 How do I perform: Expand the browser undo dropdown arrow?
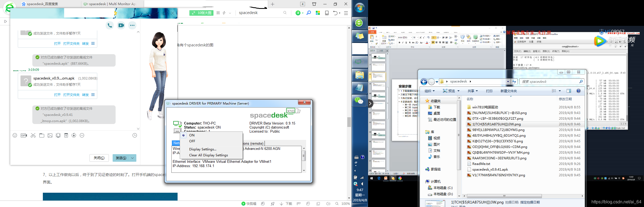[340, 13]
